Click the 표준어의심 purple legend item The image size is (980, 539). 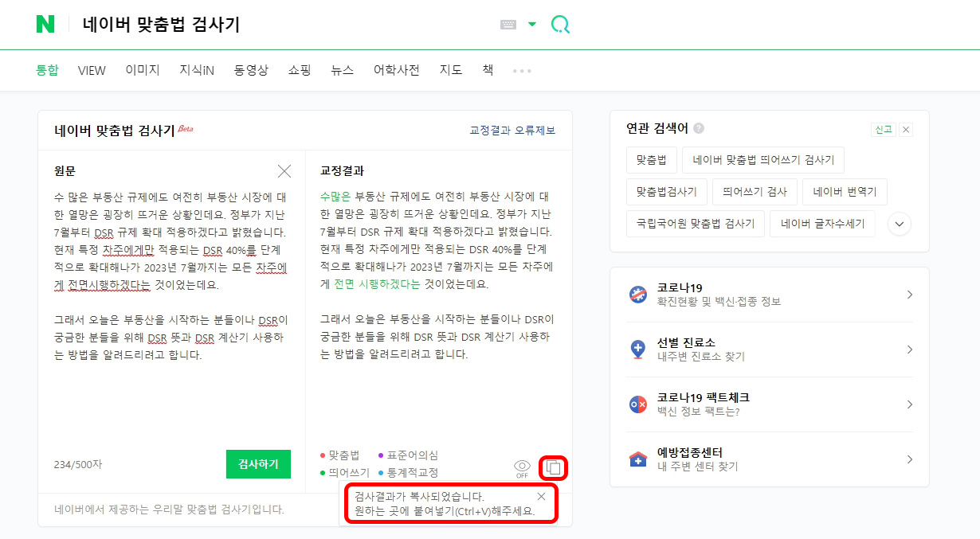[408, 455]
